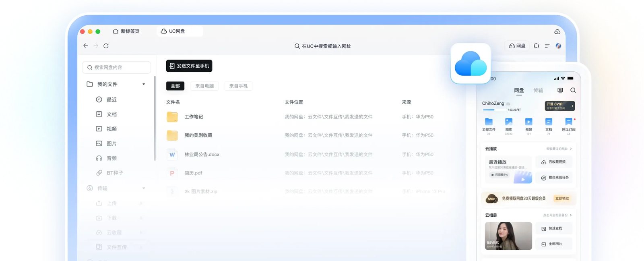Screen dimensions: 644x261
Task: Open the extensions puzzle icon
Action: point(536,46)
